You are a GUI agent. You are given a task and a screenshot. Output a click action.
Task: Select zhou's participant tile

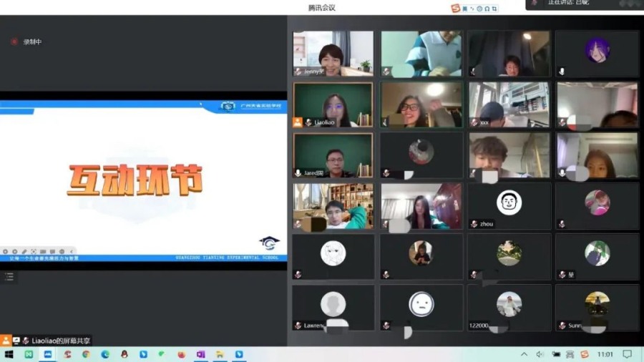pyautogui.click(x=509, y=206)
